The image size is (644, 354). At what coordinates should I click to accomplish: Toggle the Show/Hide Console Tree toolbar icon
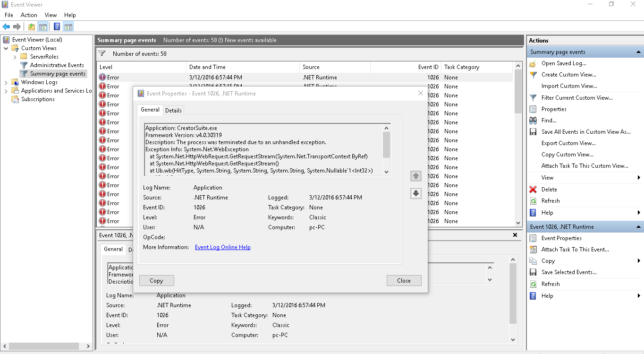[x=42, y=26]
